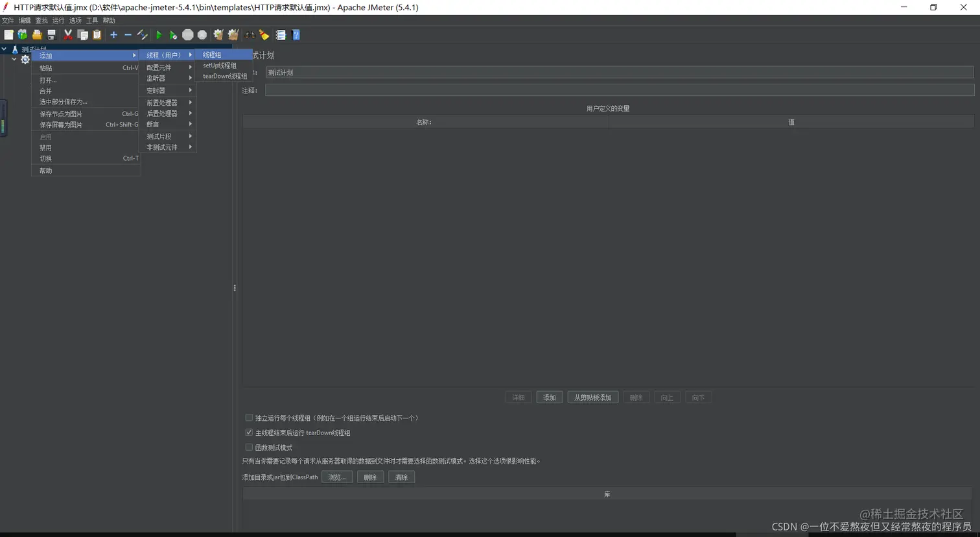Uncheck 主线程结束后运行 tearDown线程组
This screenshot has height=537, width=980.
point(249,433)
